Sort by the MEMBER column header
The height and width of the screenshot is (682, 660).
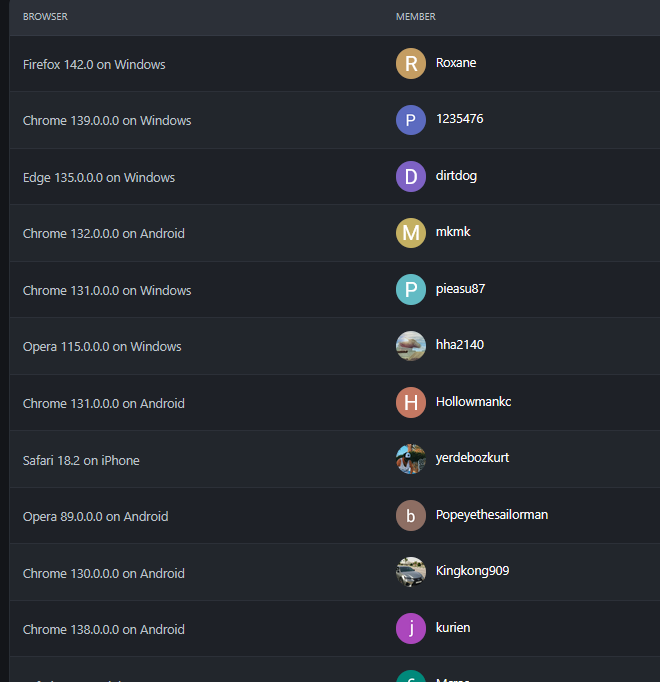(415, 17)
